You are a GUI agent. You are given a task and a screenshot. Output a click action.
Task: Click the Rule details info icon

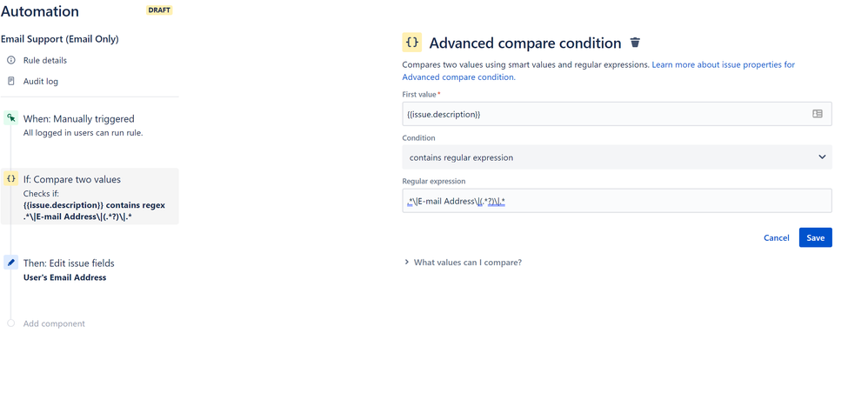[x=11, y=60]
